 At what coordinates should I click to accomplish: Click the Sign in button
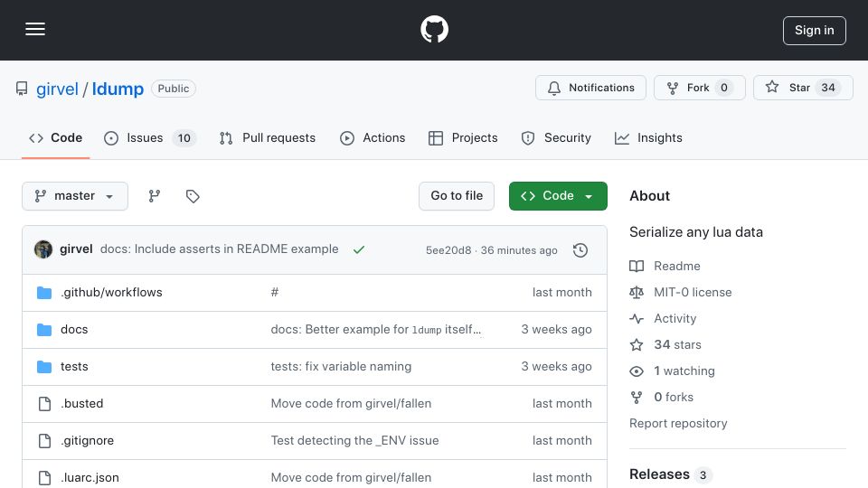pyautogui.click(x=815, y=31)
